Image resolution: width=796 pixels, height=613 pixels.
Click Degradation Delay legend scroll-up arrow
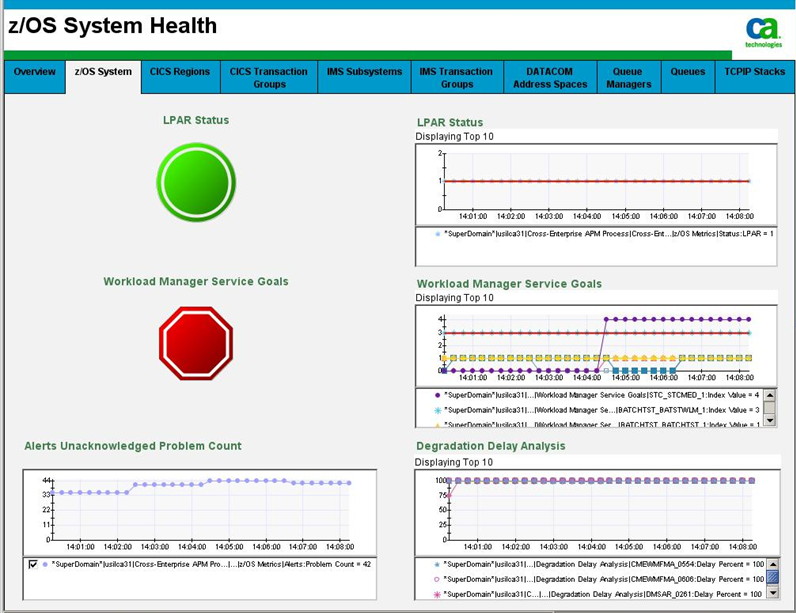(773, 564)
